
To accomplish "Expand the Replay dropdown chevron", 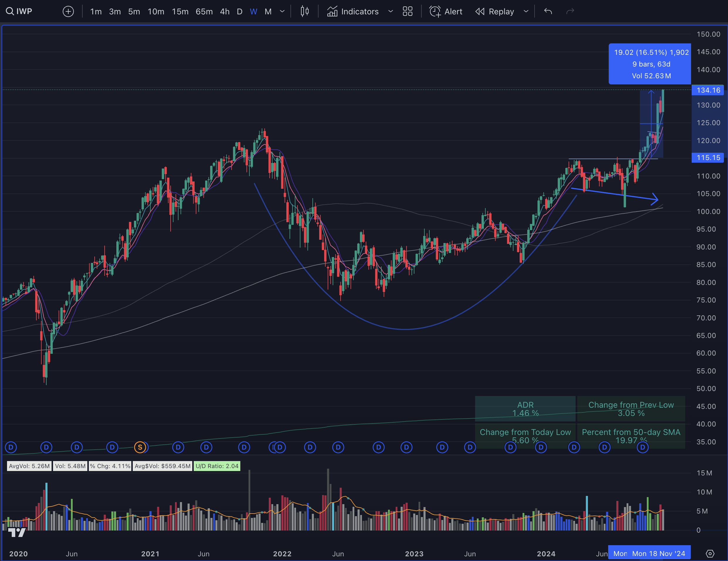I will [526, 11].
